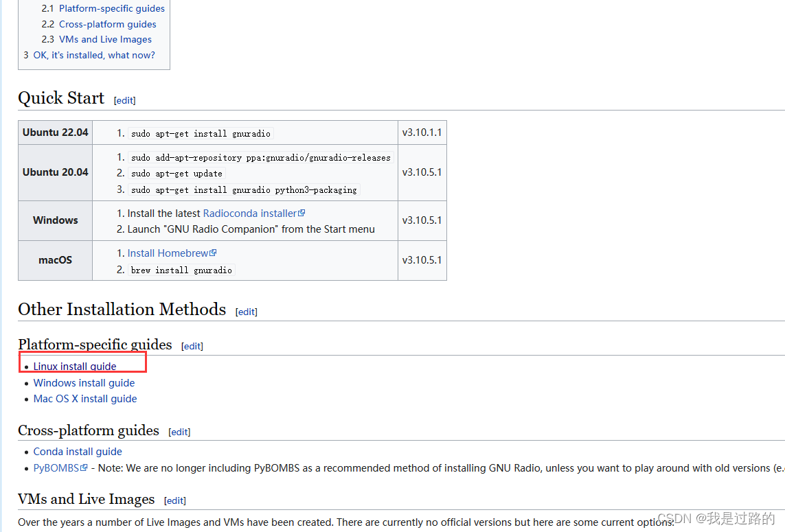
Task: Click the v3.10.5.1 cell in macOS row
Action: point(422,260)
